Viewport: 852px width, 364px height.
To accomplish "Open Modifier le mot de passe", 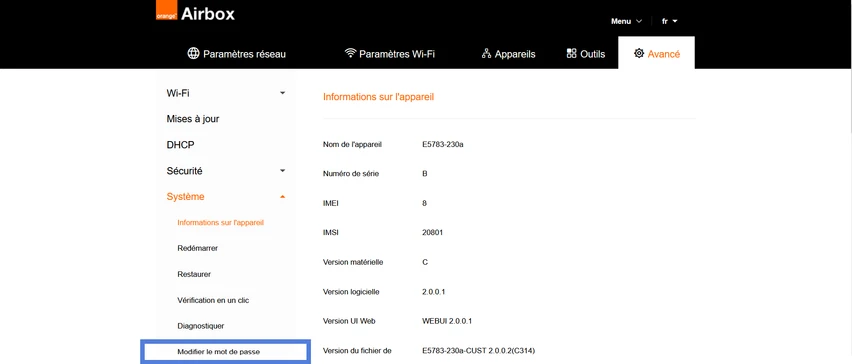I will (x=225, y=352).
